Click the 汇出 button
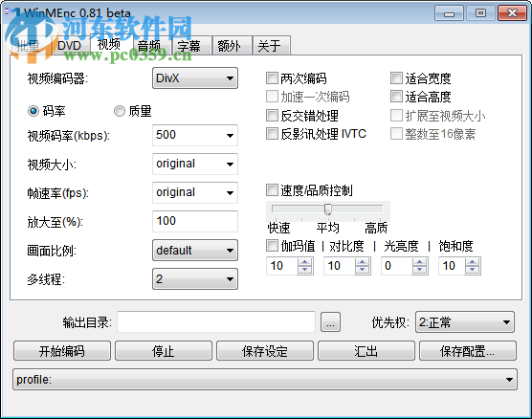The width and height of the screenshot is (532, 419). point(366,351)
